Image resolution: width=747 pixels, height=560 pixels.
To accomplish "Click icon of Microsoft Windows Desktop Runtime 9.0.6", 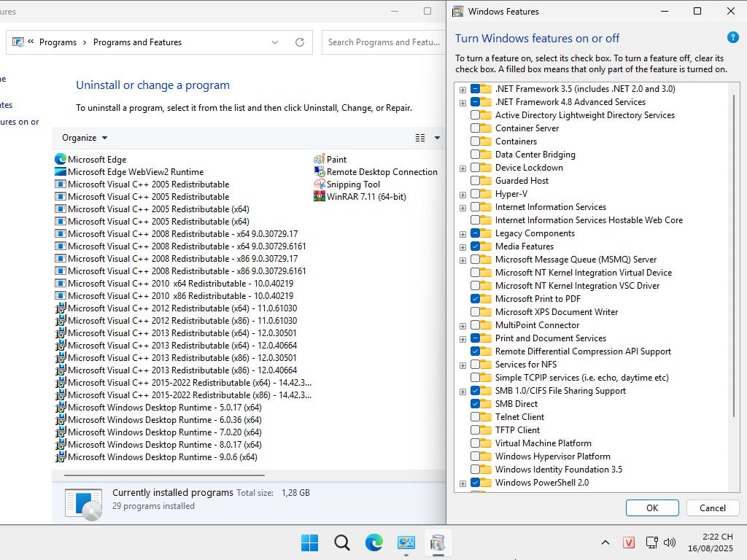I will click(61, 456).
